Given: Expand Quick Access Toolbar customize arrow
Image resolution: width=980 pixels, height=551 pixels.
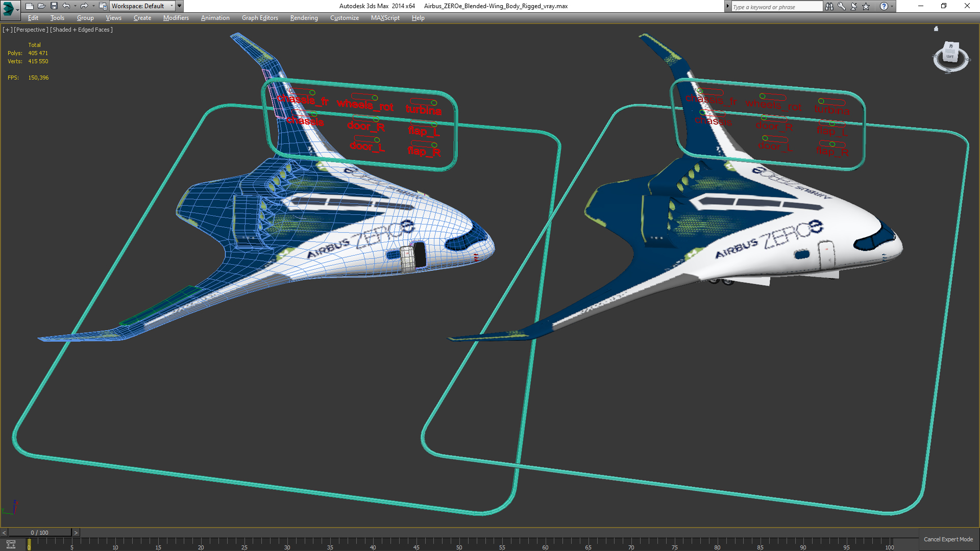Looking at the screenshot, I should tap(180, 6).
